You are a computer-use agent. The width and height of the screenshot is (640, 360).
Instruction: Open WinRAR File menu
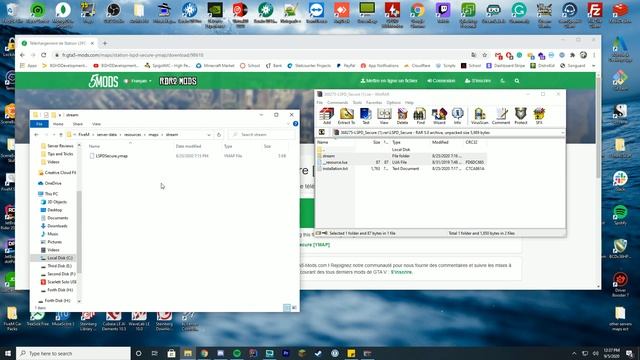tap(320, 102)
